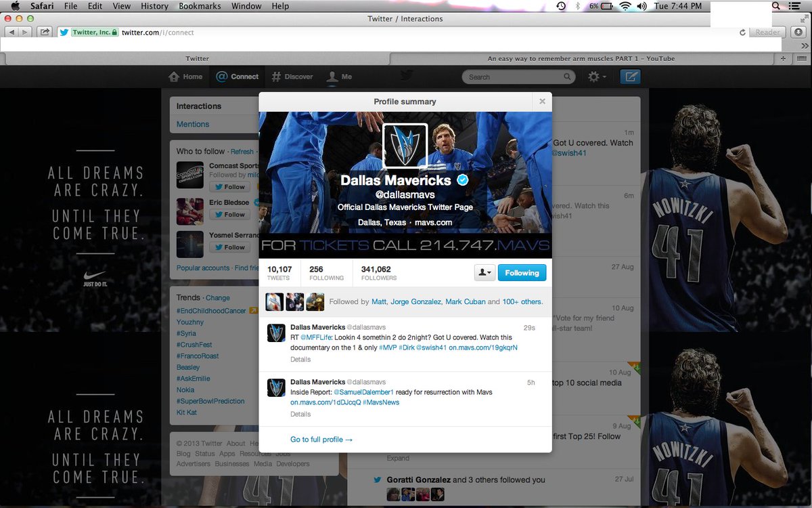The height and width of the screenshot is (508, 812).
Task: Open the Me profile tab
Action: 340,77
